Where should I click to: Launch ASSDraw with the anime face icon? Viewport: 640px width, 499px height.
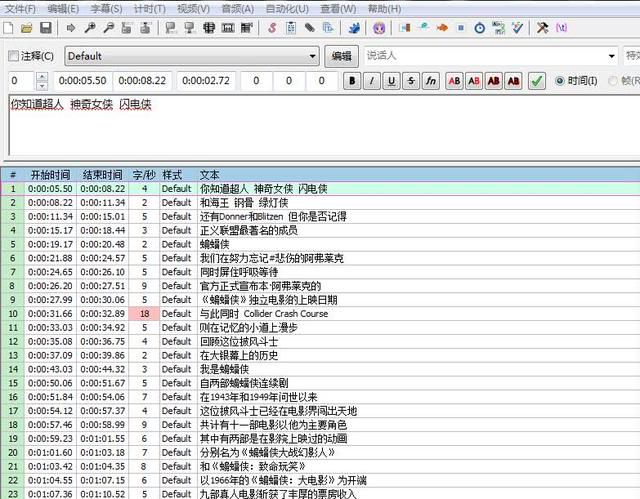coord(379,28)
